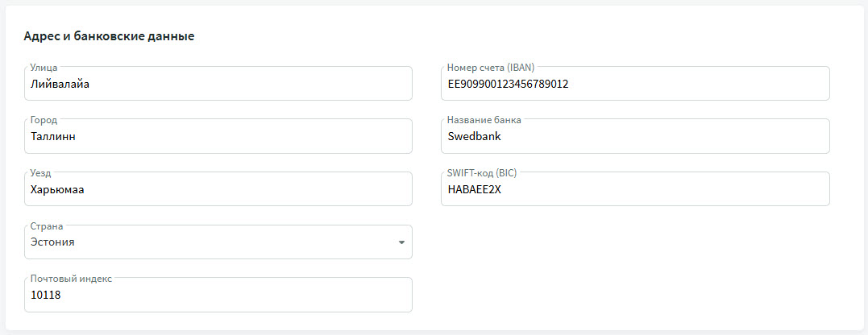Screen dimensions: 868x335
Task: Click the SWIFT-код (BIC) input field
Action: click(635, 189)
